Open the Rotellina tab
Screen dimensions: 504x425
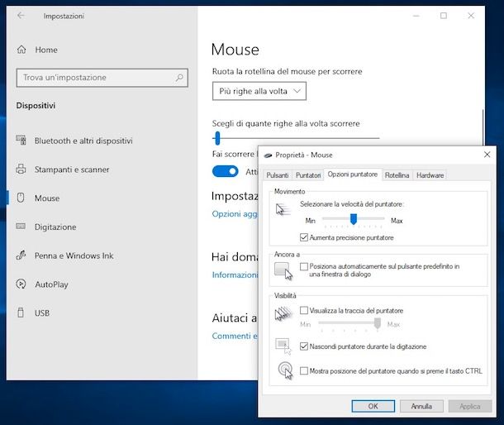click(397, 175)
